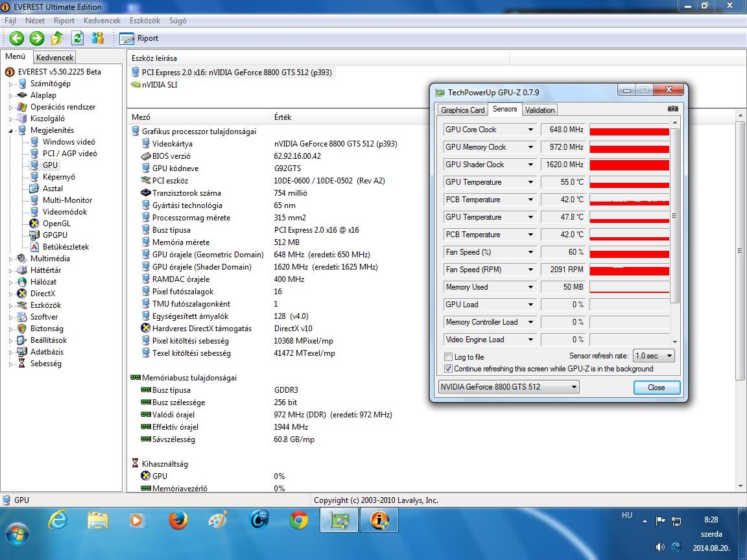Click the Memory Used graph
Image resolution: width=747 pixels, height=560 pixels.
click(x=630, y=287)
